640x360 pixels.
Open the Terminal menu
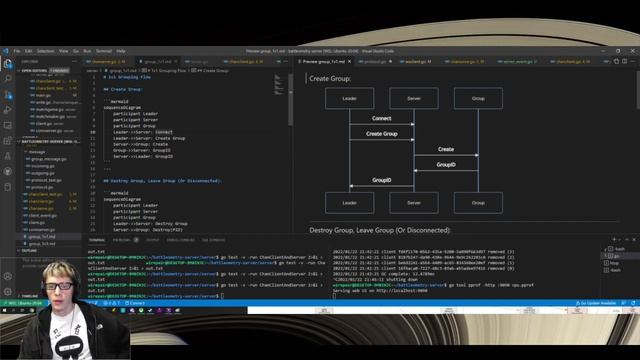tap(104, 51)
